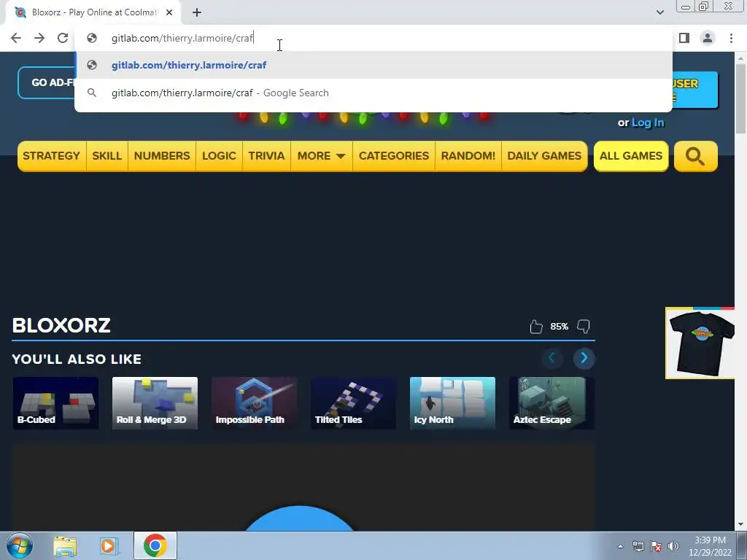Open the NUMBERS games category
Screen dimensions: 747x560
[162, 156]
